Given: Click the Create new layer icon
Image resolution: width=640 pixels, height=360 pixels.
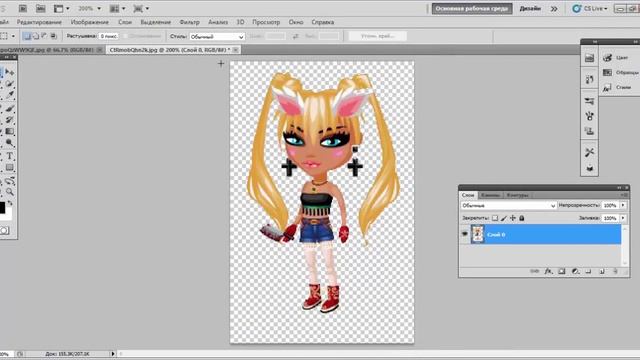Looking at the screenshot, I should point(602,271).
